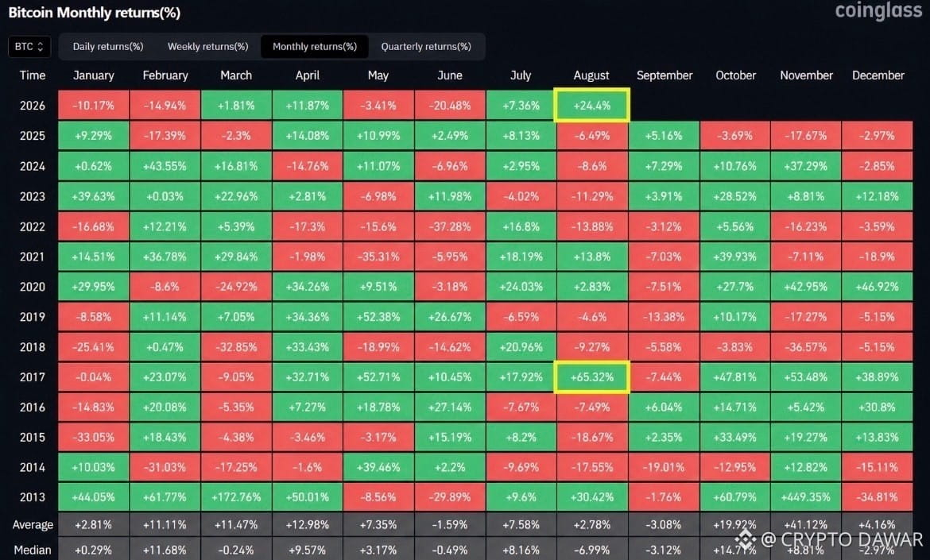Click the +27.14% cell for June 2016
This screenshot has width=930, height=560.
click(x=450, y=407)
